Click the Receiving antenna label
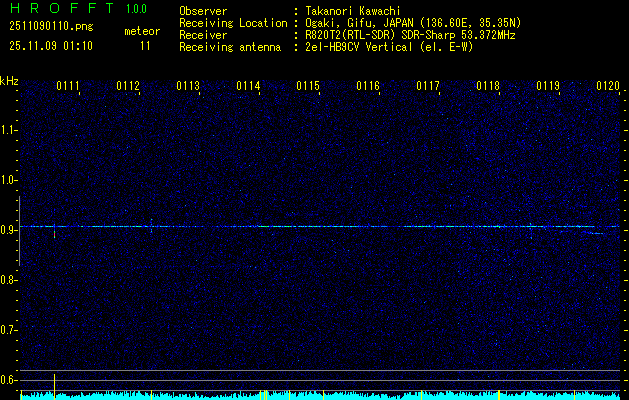The width and height of the screenshot is (629, 400). pos(230,47)
